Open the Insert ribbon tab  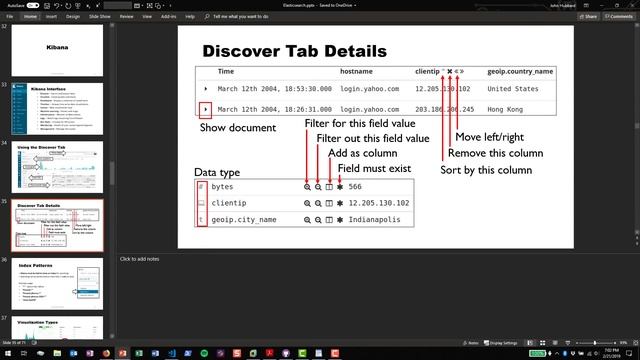tap(51, 17)
